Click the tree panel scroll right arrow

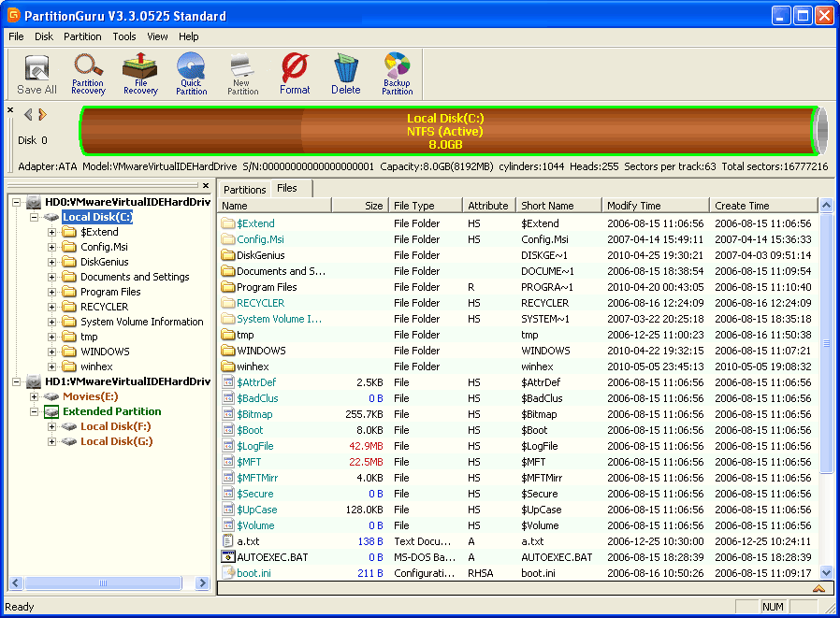202,582
